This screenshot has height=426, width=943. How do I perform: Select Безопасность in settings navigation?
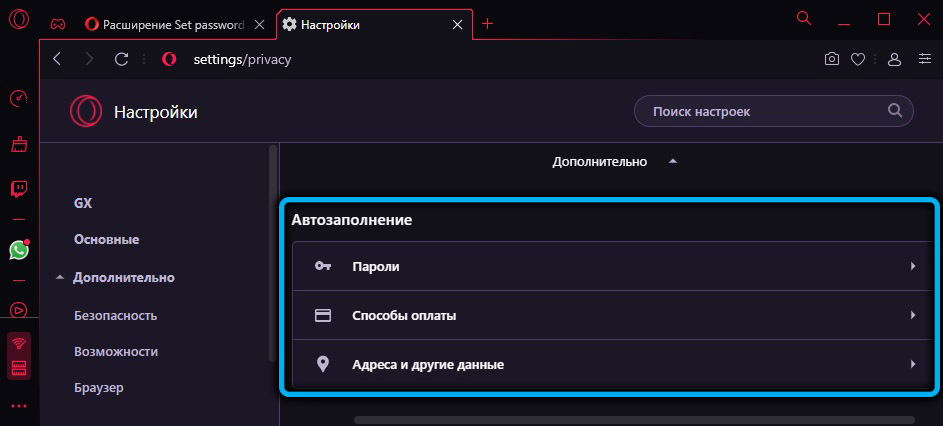(115, 315)
